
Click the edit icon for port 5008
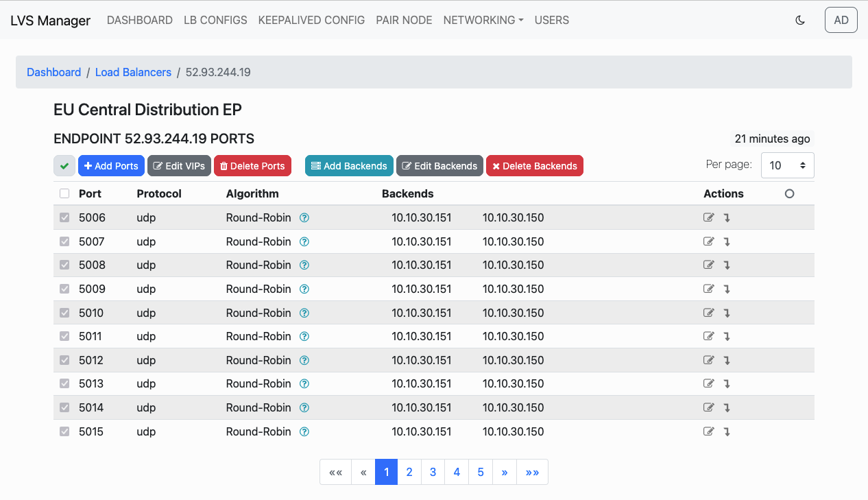tap(709, 265)
